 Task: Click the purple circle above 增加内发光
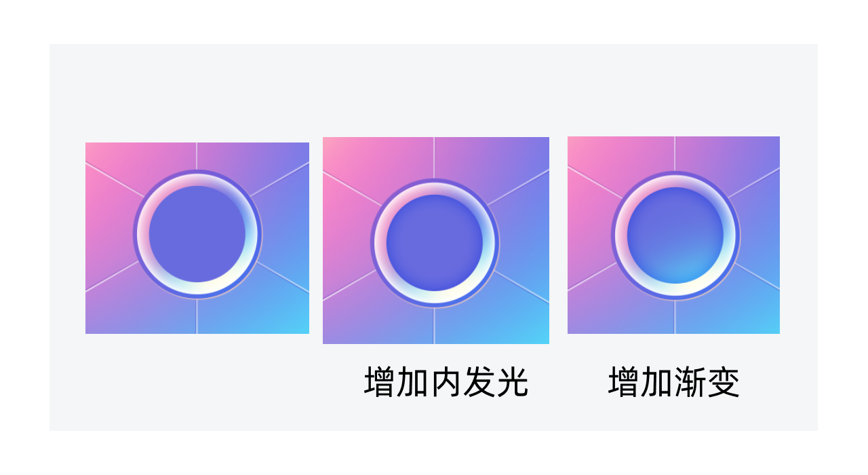pyautogui.click(x=435, y=242)
